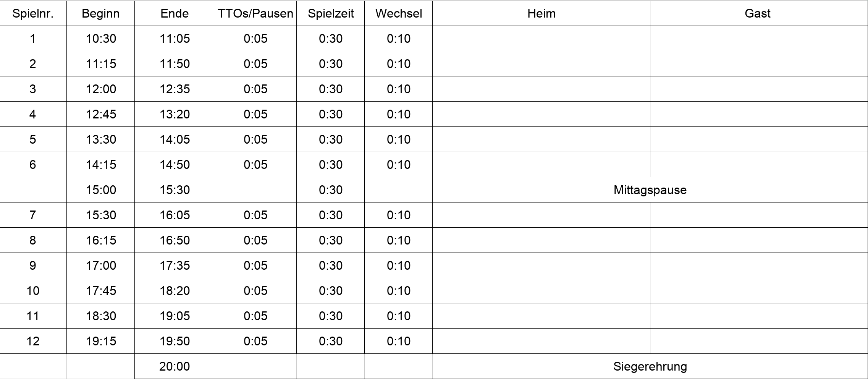Screen dimensions: 868x379
Task: Click the "TTOs/Pausen" header cell
Action: pos(255,14)
